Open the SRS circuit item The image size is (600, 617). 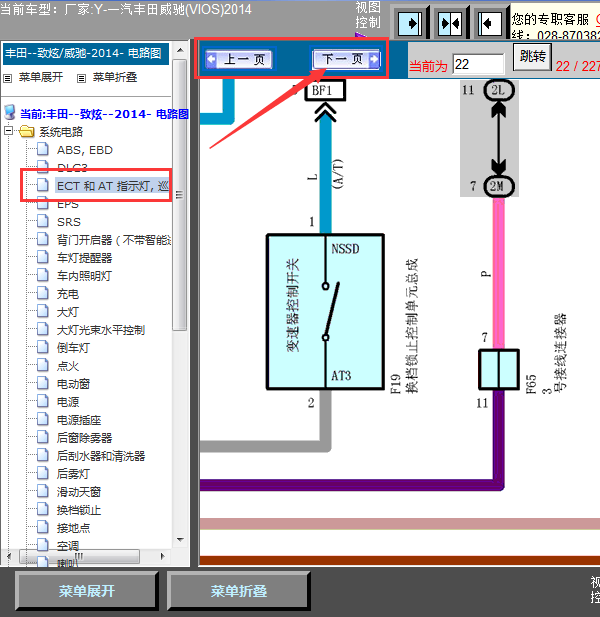click(69, 222)
